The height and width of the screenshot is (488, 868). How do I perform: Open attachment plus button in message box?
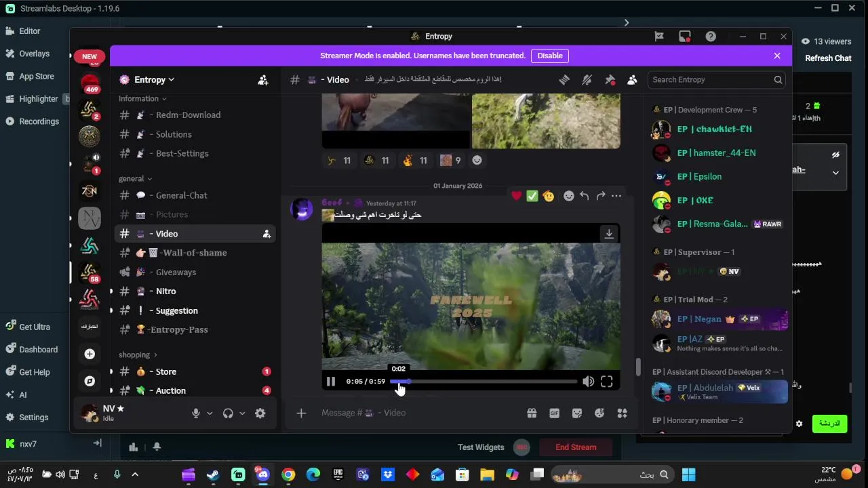(x=301, y=413)
